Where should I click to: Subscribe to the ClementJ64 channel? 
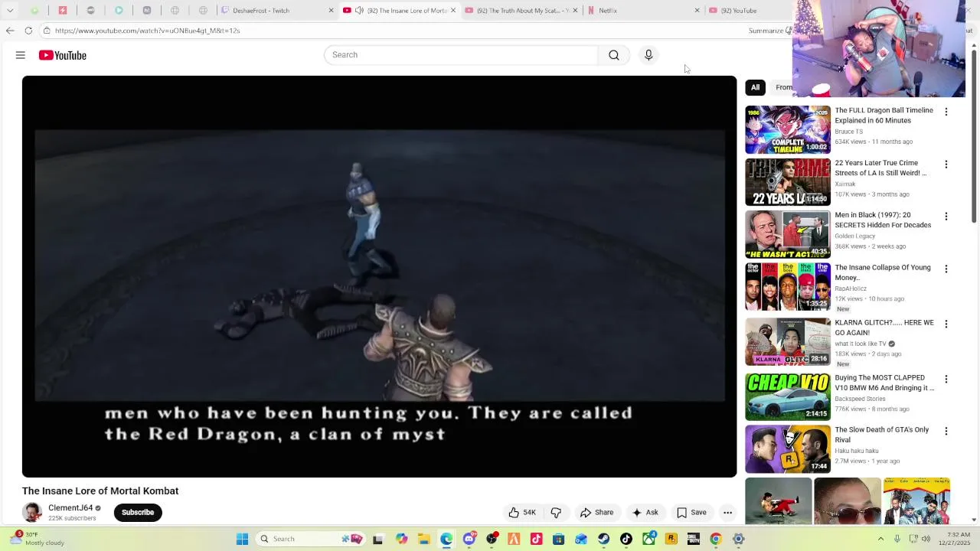[x=138, y=513]
